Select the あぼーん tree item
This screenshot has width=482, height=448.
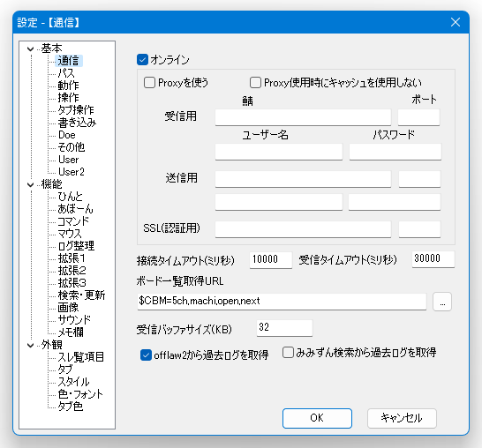pos(75,209)
